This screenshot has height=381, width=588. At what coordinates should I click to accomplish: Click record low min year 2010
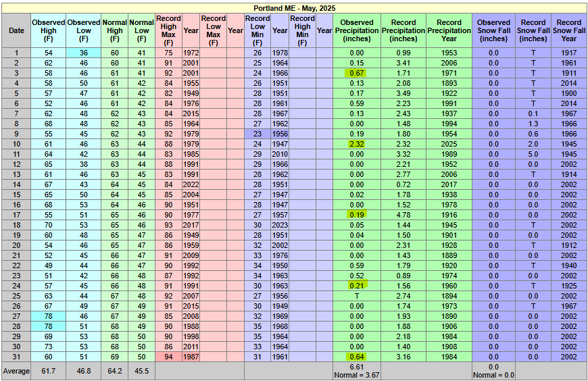pyautogui.click(x=280, y=154)
